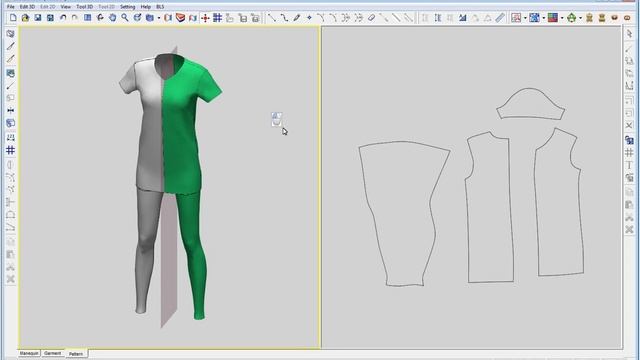
Task: Open the Tool 3D menu
Action: 84,7
